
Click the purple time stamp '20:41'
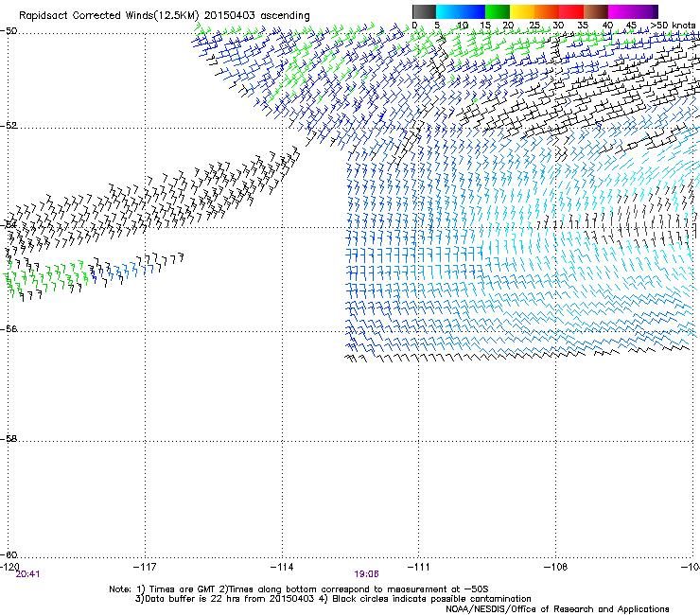point(27,574)
